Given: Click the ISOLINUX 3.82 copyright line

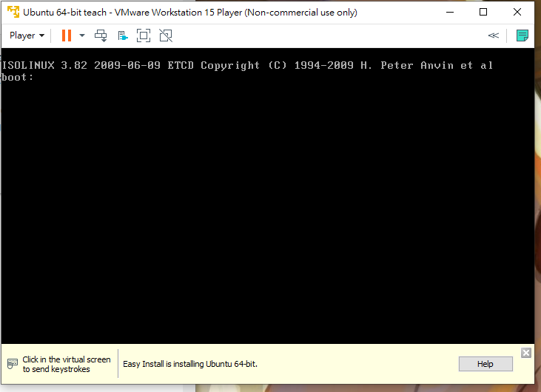Looking at the screenshot, I should [247, 65].
